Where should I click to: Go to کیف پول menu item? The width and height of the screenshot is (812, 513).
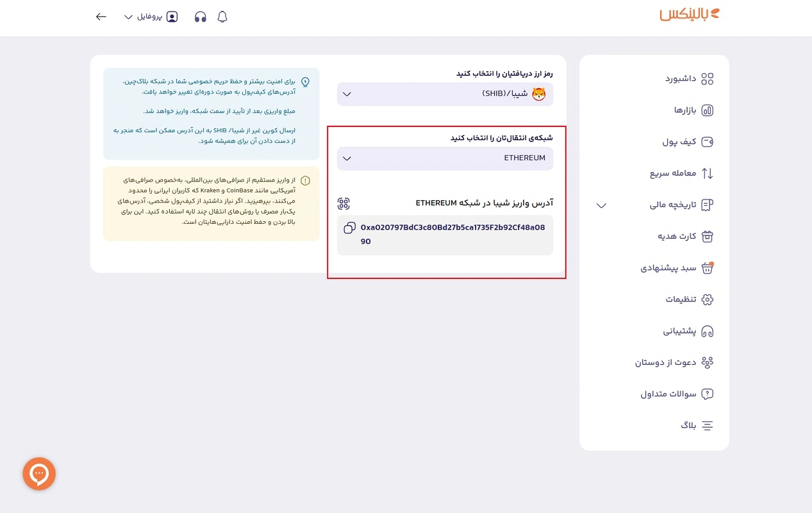tap(679, 142)
